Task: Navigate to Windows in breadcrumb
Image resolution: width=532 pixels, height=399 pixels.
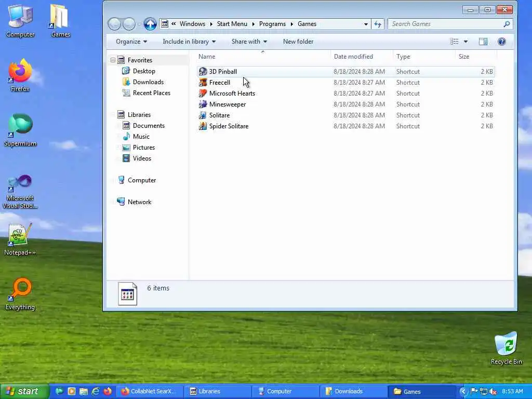Action: [192, 24]
